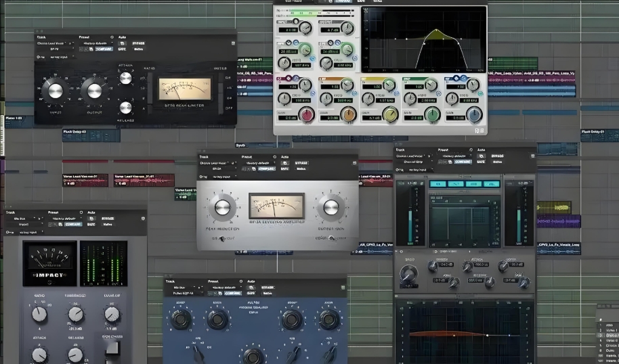Turn the Input knob on the BF76 limiter
The image size is (619, 364).
tap(56, 91)
